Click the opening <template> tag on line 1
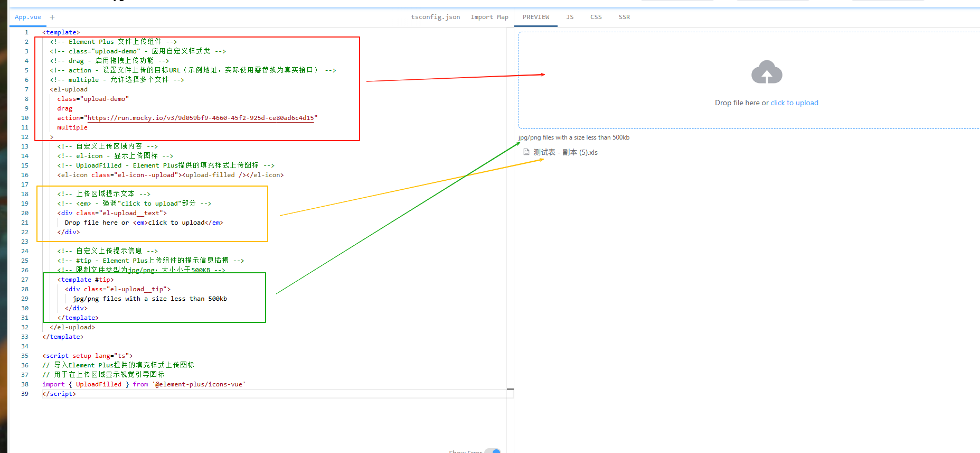 coord(61,32)
